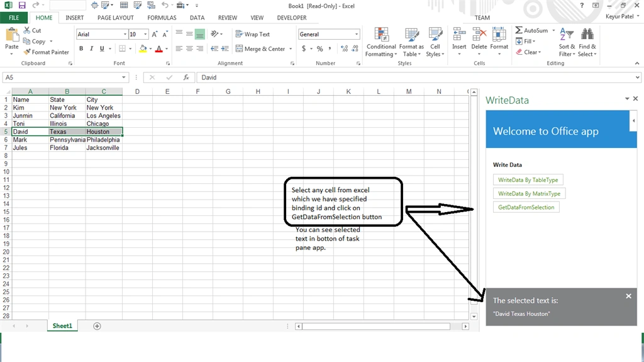Toggle Italic formatting
Screen dimensions: 644x362
[x=92, y=48]
